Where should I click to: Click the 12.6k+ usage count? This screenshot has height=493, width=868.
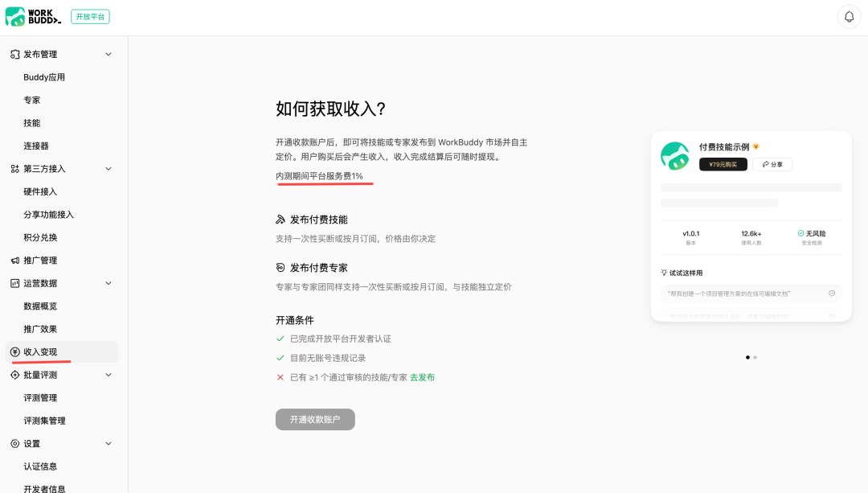(751, 234)
